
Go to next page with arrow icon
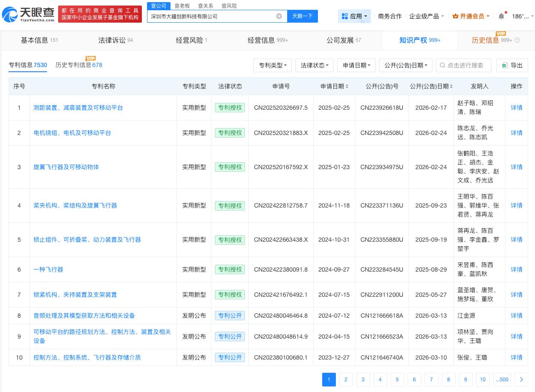point(521,380)
